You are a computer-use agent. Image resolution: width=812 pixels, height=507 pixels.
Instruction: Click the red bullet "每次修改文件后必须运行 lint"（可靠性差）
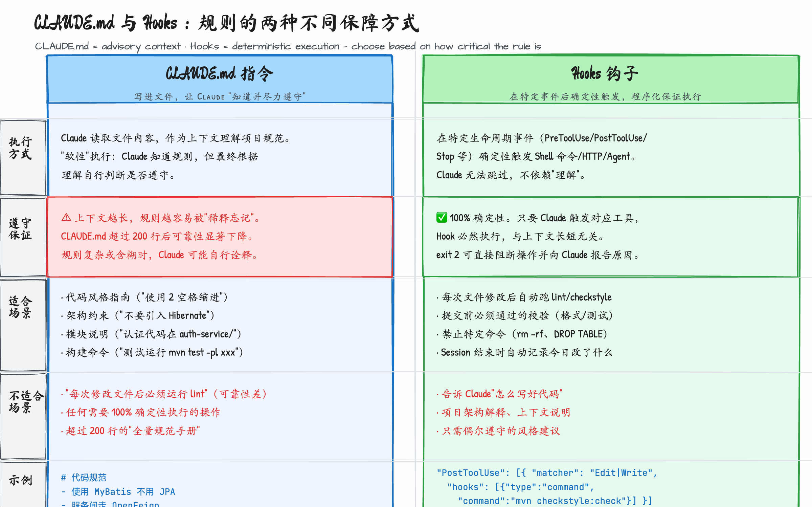(164, 394)
